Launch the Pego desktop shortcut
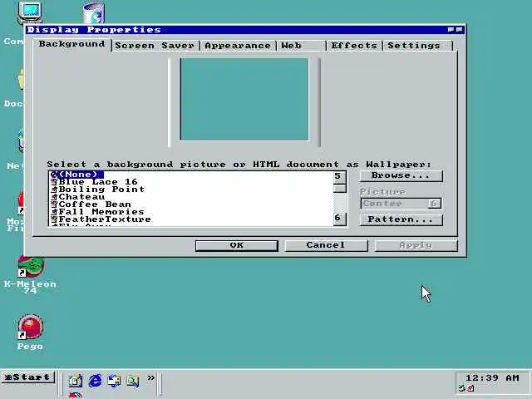Screen dimensions: 532x399 point(30,332)
